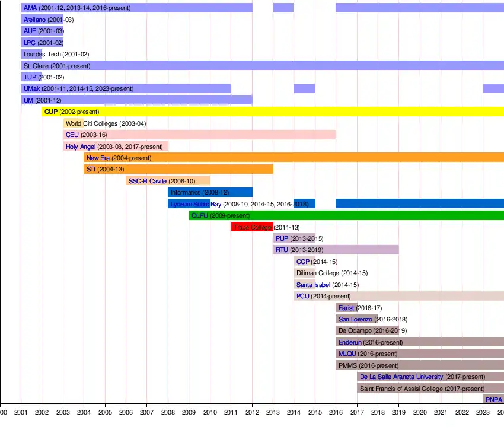This screenshot has height=433, width=504.
Task: Click World Citi Colleges (2003-04) label
Action: coord(106,123)
